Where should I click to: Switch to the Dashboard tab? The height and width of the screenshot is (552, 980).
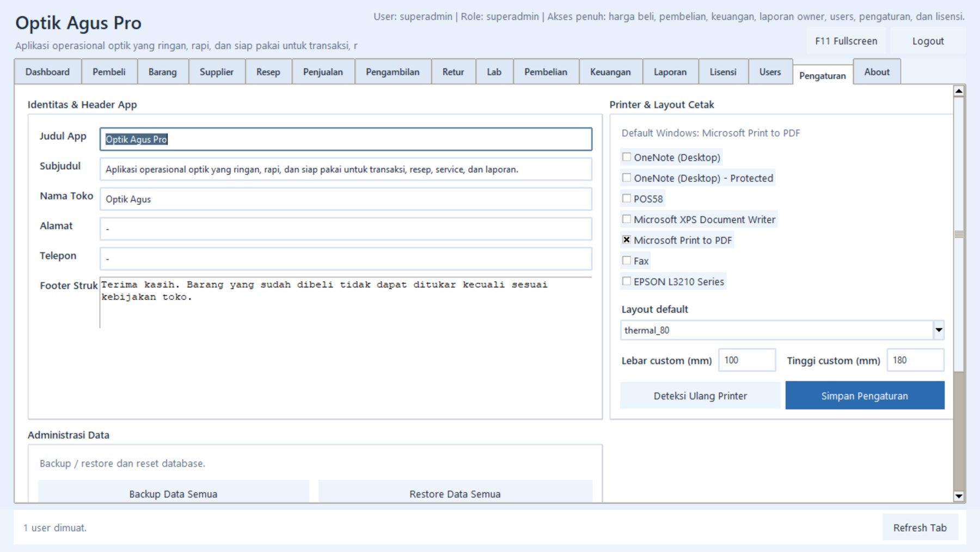click(47, 72)
